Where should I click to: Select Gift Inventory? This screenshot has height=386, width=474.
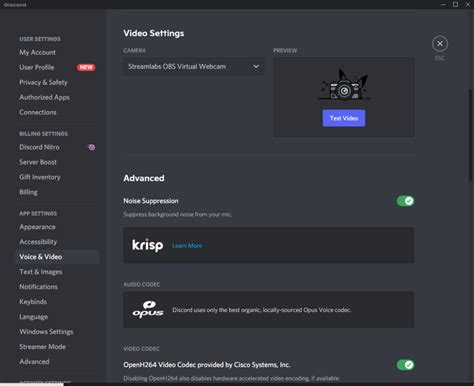point(40,177)
